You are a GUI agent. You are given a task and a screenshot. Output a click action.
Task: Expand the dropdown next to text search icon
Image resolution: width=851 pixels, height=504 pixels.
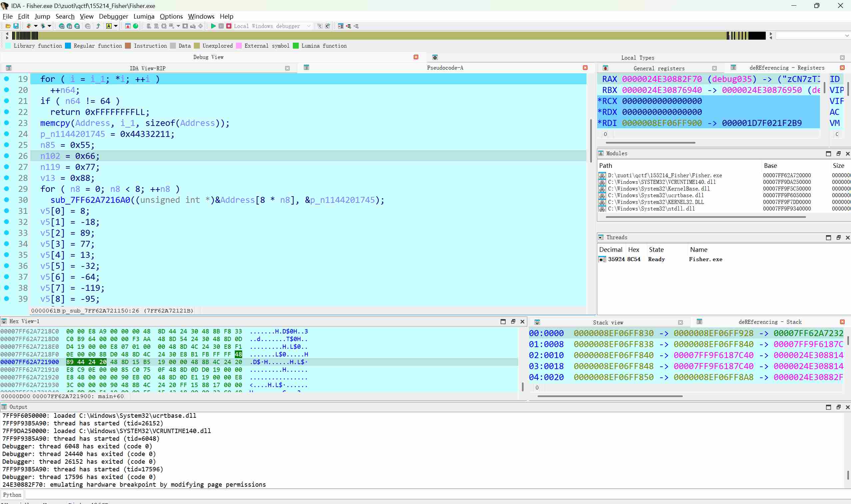click(x=116, y=26)
